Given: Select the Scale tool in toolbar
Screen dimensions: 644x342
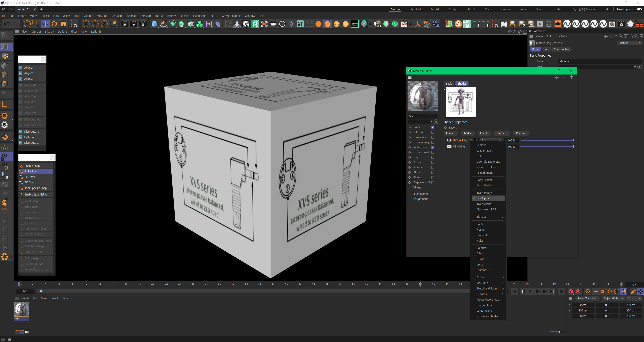Looking at the screenshot, I should pyautogui.click(x=63, y=24).
